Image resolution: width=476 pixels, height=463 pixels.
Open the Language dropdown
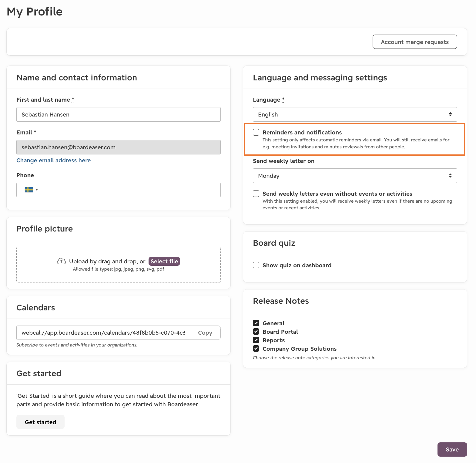(355, 114)
